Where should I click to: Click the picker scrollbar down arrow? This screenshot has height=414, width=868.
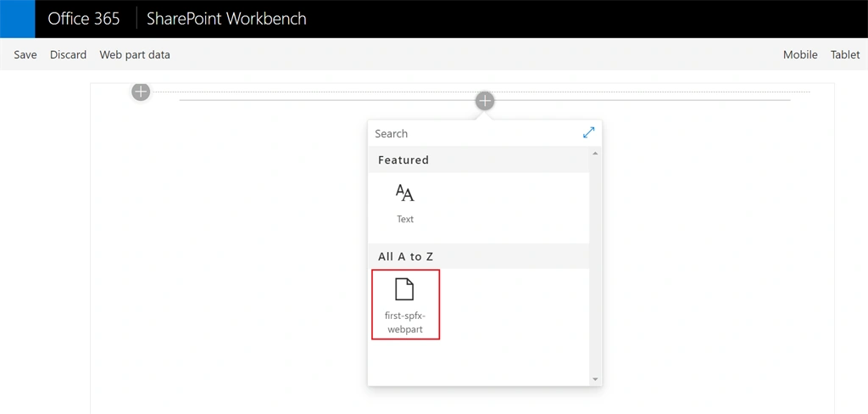[596, 379]
